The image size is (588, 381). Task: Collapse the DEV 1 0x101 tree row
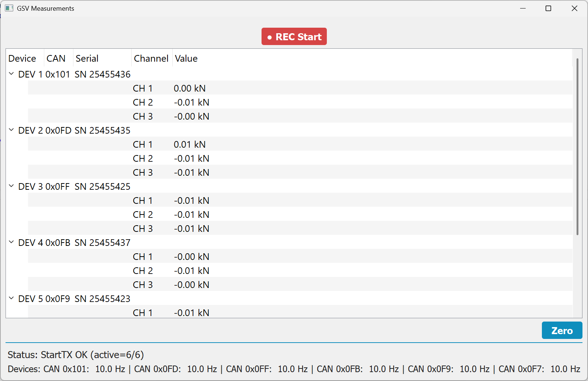[11, 74]
